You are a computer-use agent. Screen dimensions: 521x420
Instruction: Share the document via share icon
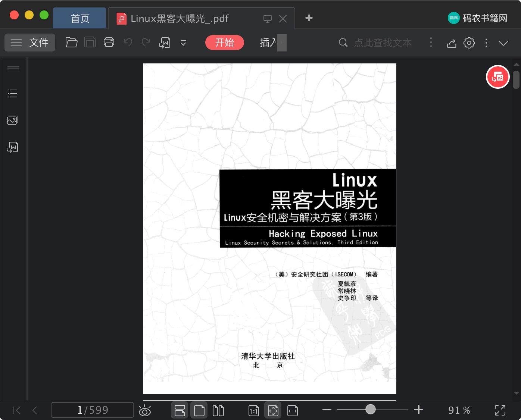click(x=452, y=43)
